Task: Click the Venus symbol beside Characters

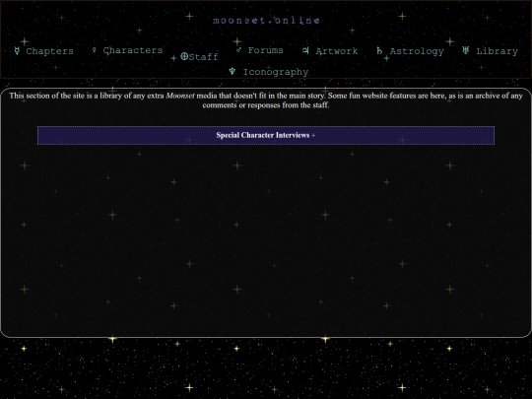Action: point(95,50)
